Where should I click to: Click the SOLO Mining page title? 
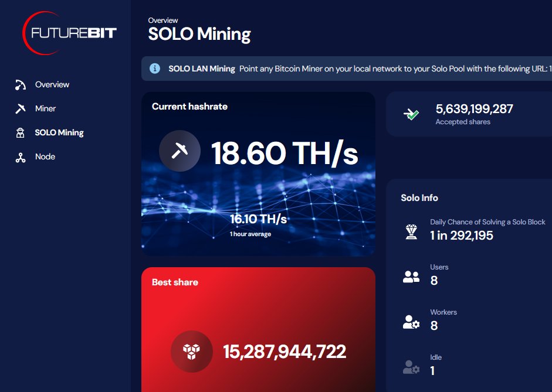pyautogui.click(x=199, y=34)
